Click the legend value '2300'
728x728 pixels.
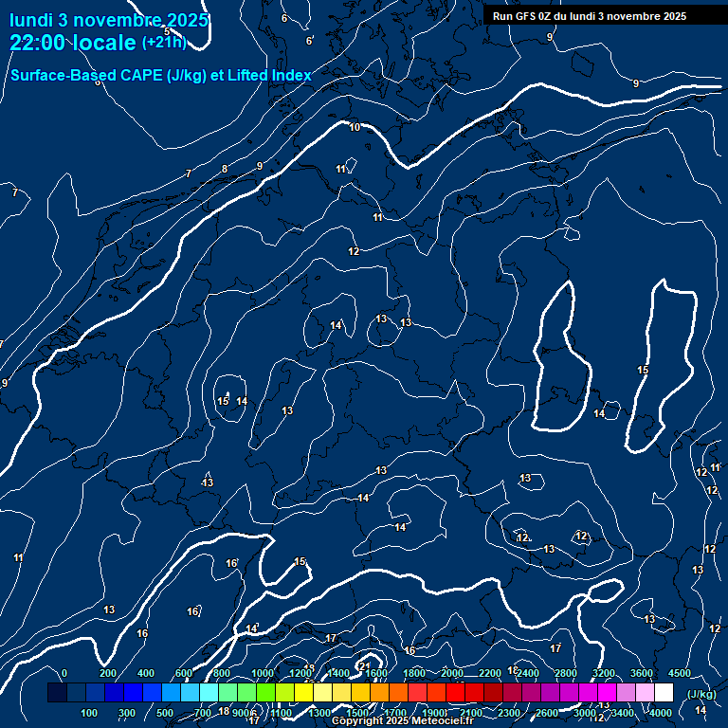(509, 713)
